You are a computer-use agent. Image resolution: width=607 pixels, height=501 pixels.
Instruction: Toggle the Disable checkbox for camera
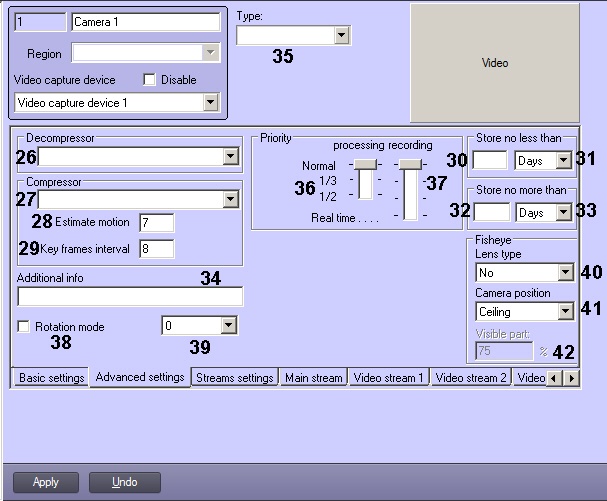[x=150, y=80]
